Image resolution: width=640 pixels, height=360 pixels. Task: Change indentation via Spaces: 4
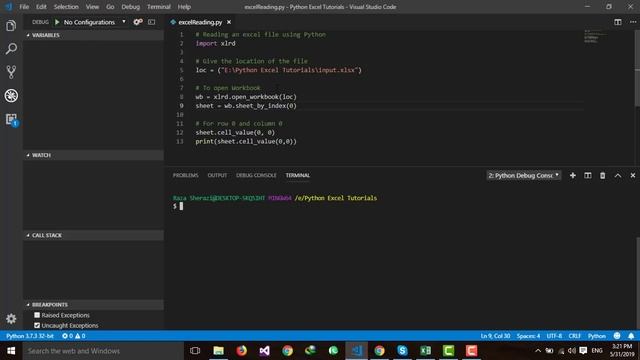(x=528, y=336)
